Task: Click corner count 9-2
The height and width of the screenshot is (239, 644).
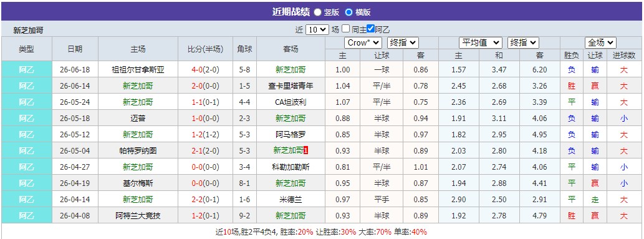Action: pos(245,215)
